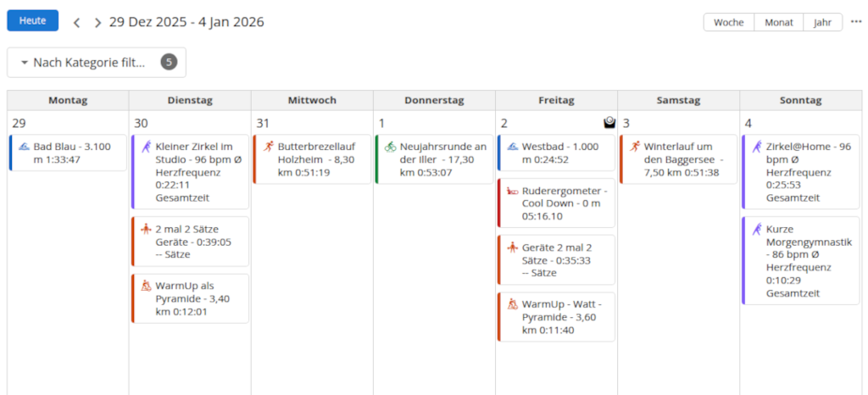The image size is (868, 395).
Task: Click the indoor bike icon on WarmUp als Pyramide
Action: tap(146, 286)
